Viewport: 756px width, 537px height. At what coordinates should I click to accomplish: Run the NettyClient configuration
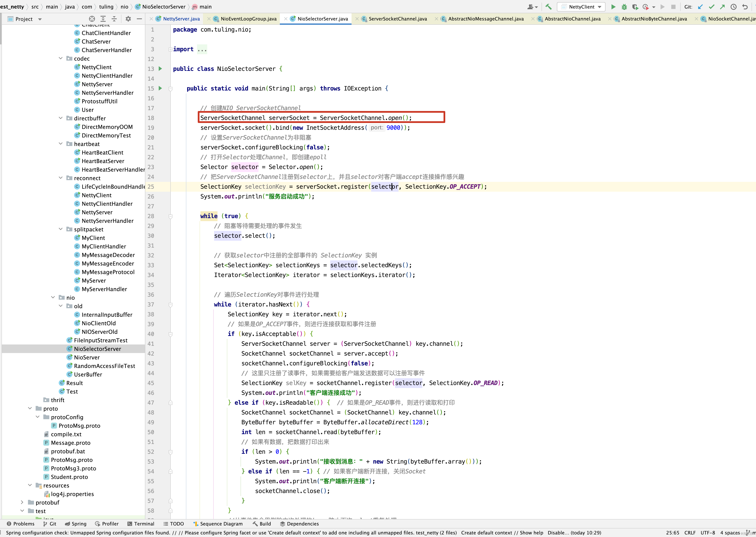coord(613,7)
